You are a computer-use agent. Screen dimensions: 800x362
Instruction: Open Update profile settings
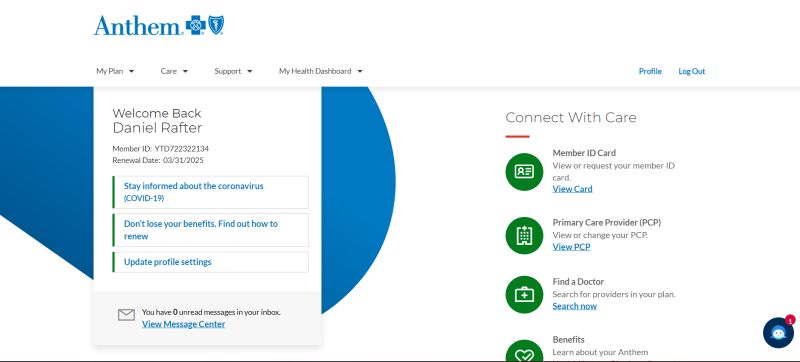coord(210,262)
